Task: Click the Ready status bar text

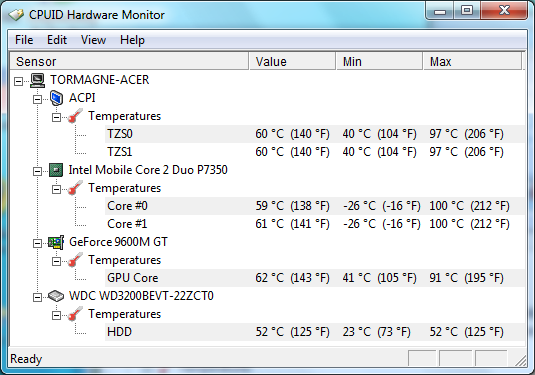Action: point(26,359)
